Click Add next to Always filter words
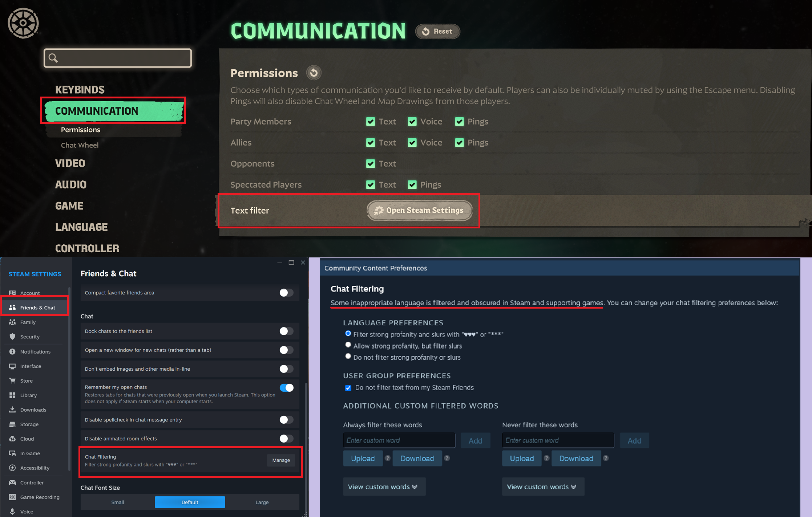Viewport: 812px width, 517px height. (476, 441)
